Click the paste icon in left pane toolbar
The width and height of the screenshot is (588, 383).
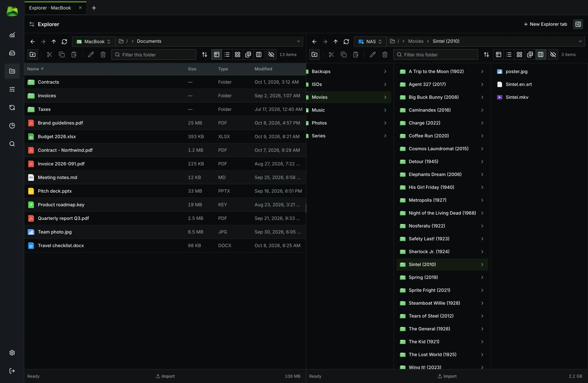74,55
